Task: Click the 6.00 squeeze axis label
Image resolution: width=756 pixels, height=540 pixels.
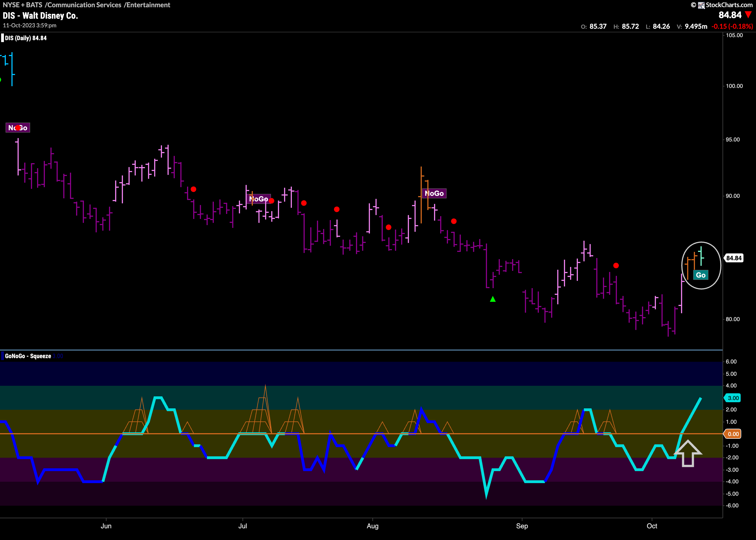Action: pyautogui.click(x=731, y=362)
